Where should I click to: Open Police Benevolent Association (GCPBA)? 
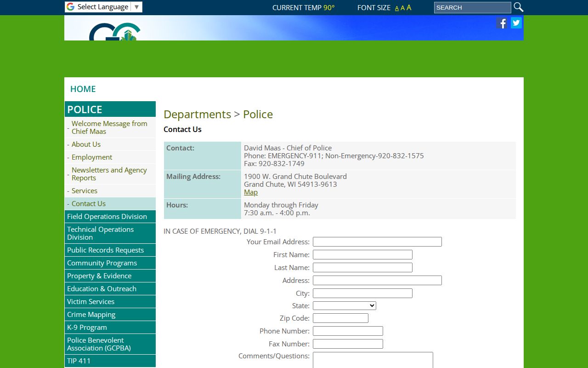[x=110, y=344]
